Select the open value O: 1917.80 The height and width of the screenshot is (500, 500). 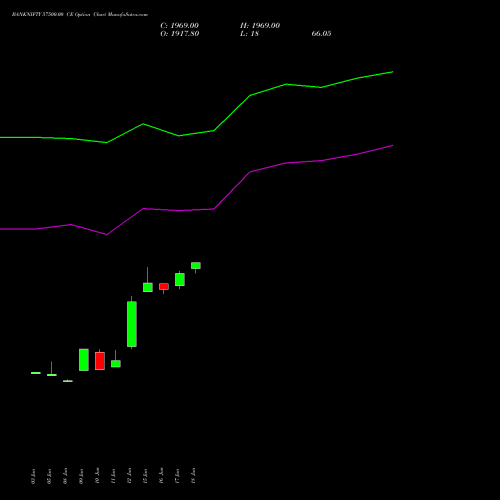tap(180, 34)
